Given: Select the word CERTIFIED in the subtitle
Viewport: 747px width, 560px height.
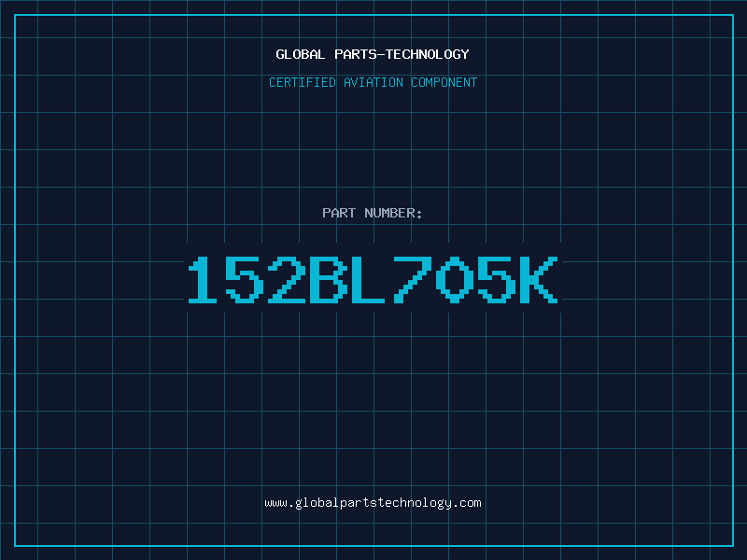Looking at the screenshot, I should tap(303, 82).
